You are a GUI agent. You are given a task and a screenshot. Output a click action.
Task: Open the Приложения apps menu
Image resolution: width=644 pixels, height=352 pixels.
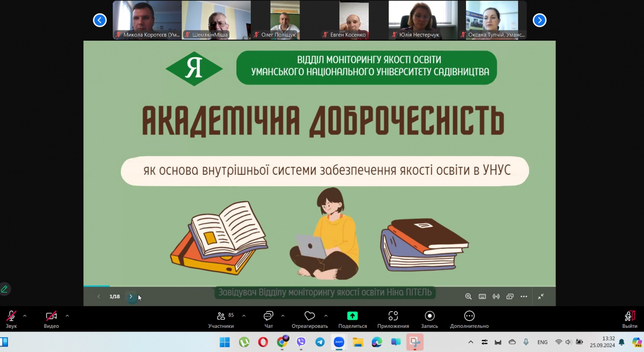coord(393,319)
